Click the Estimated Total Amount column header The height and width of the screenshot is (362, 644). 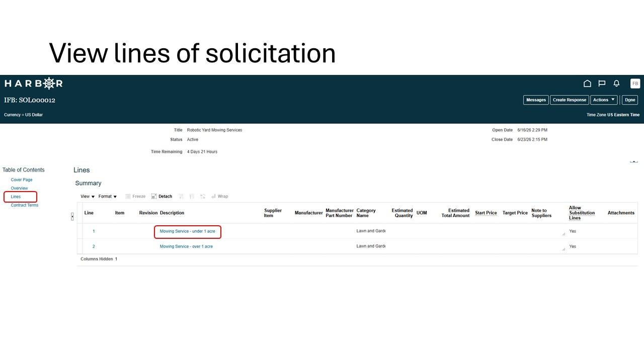point(455,213)
